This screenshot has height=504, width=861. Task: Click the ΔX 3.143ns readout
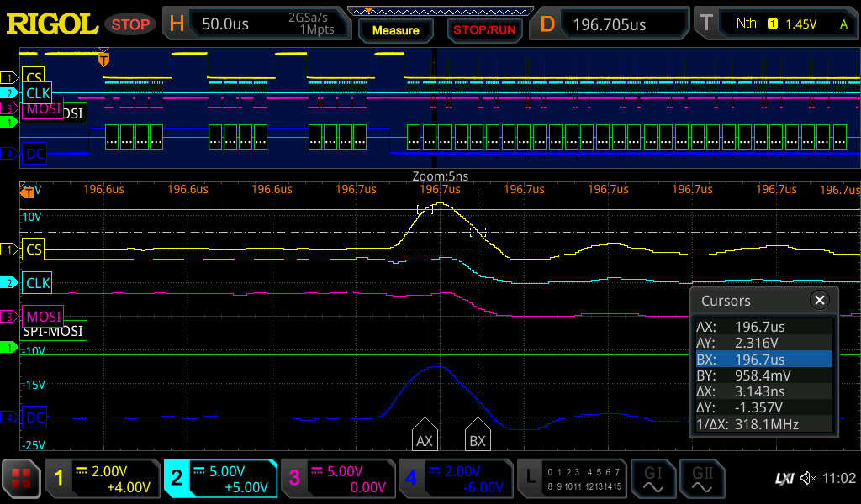pos(763,391)
